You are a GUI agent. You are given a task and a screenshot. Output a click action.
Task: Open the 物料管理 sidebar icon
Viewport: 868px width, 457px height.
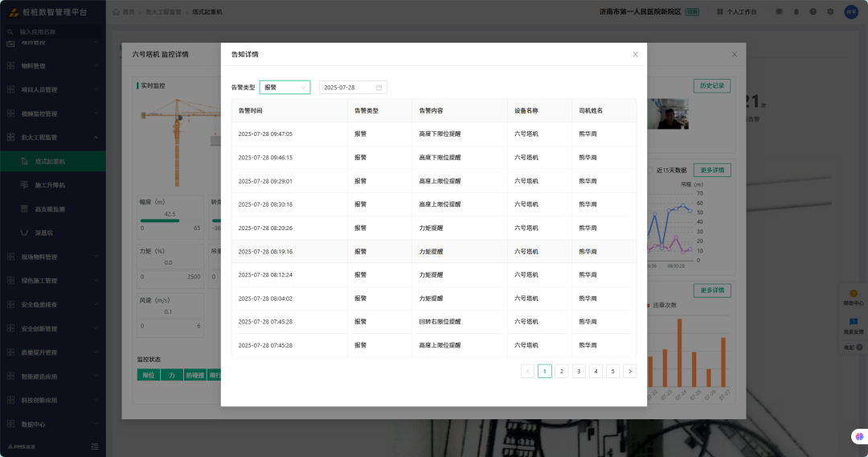tap(10, 66)
